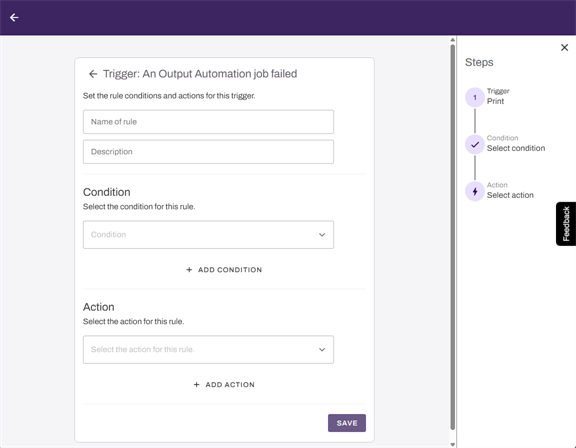The image size is (576, 448).
Task: Open the action selection dropdown
Action: coord(208,350)
